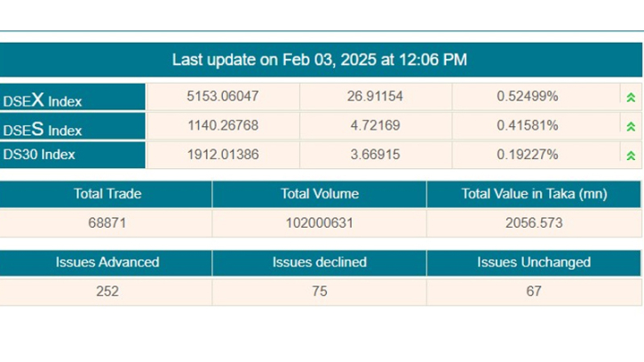Click the DSEX change value 26.91154
Viewport: 644px width, 362px height.
(x=375, y=96)
